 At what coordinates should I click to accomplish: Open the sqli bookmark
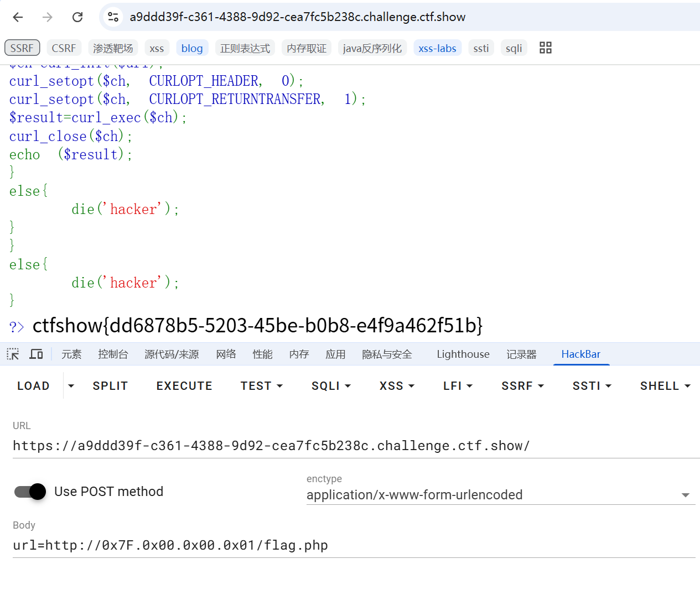[x=514, y=48]
